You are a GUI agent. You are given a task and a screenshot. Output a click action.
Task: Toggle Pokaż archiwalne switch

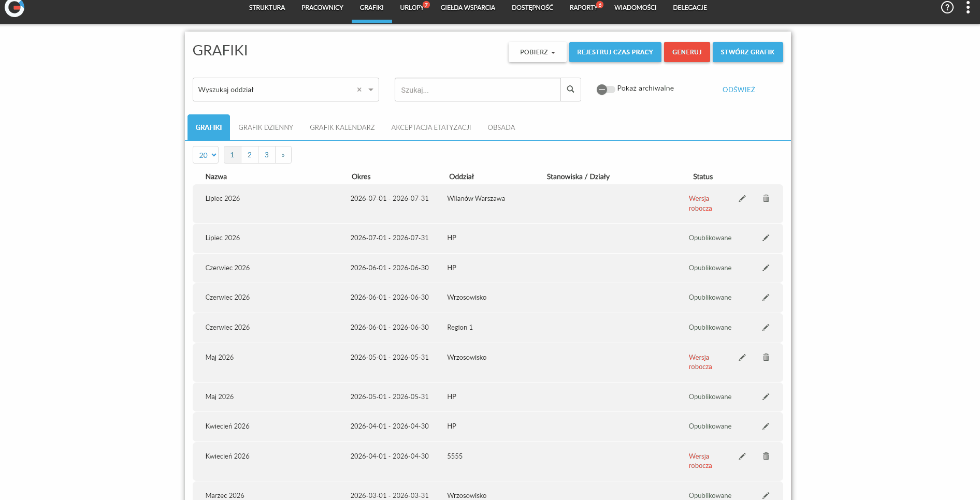(x=605, y=89)
